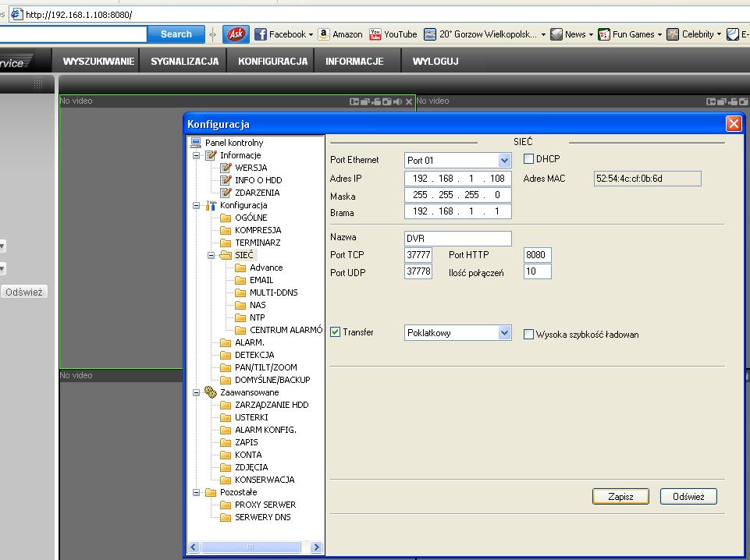Select the Advance tree item
The image size is (750, 560).
(x=266, y=268)
